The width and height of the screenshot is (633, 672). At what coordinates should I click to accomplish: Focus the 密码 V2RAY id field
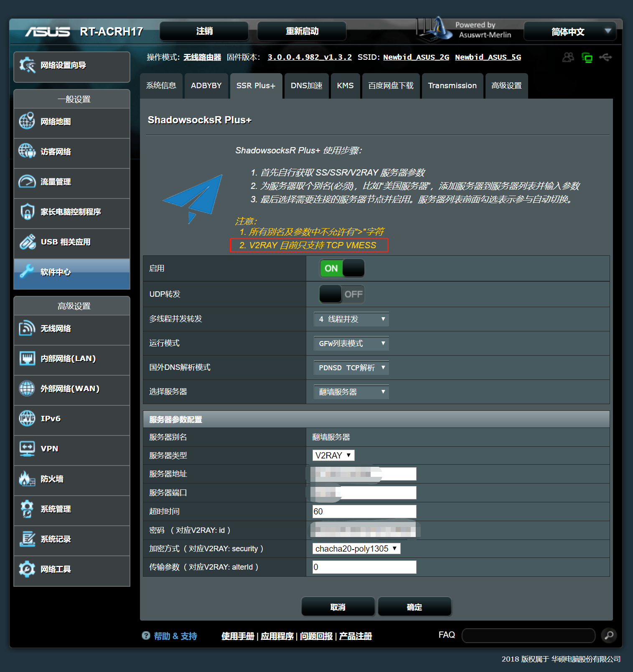(364, 530)
